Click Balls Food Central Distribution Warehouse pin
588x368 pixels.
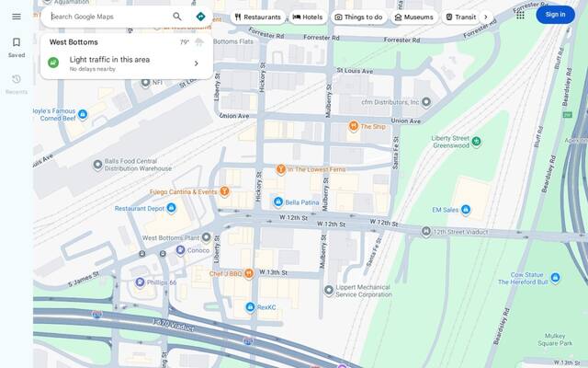pos(97,165)
